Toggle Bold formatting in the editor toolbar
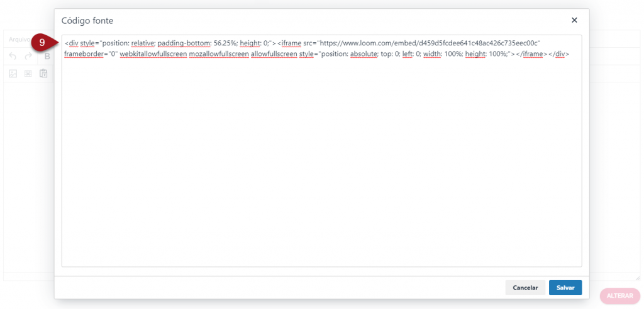 coord(47,57)
